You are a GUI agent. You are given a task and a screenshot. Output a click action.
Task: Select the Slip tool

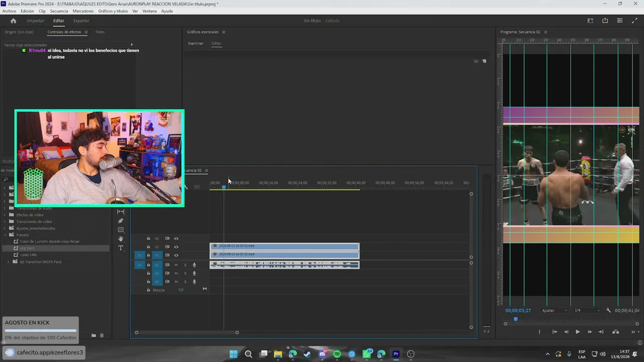click(121, 212)
